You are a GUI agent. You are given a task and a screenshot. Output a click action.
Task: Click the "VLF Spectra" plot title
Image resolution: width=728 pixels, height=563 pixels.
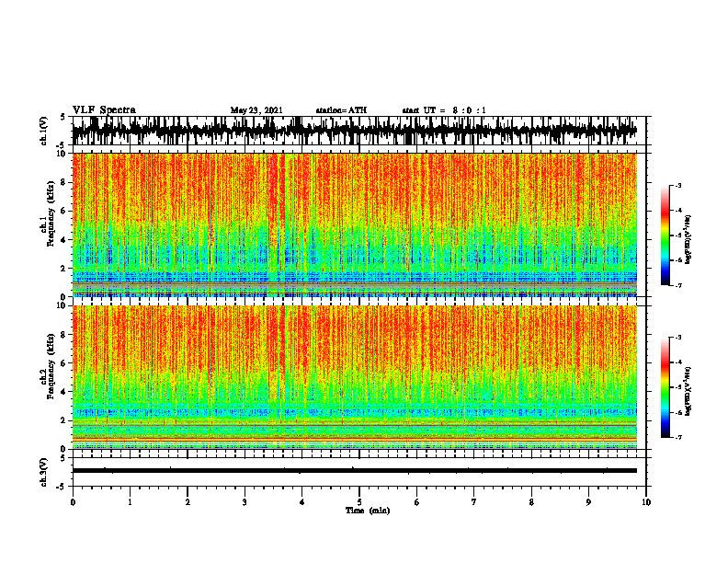coord(104,110)
